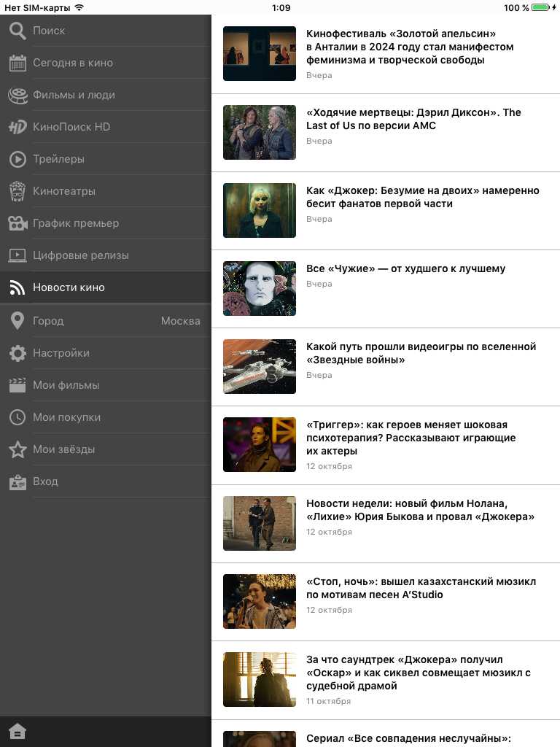Tap X-wing starfighter thumbnail
This screenshot has height=747, width=560.
[260, 367]
